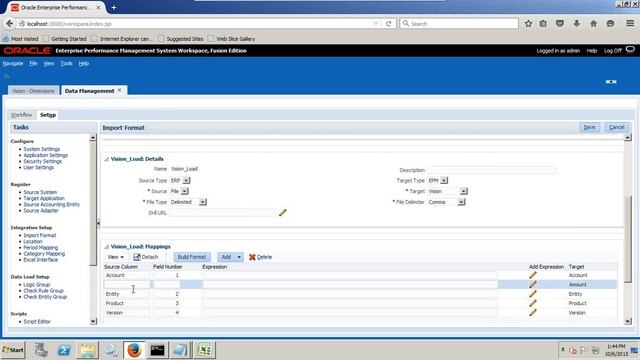Open the Add button dropdown arrow
640x360 pixels.
tap(239, 257)
